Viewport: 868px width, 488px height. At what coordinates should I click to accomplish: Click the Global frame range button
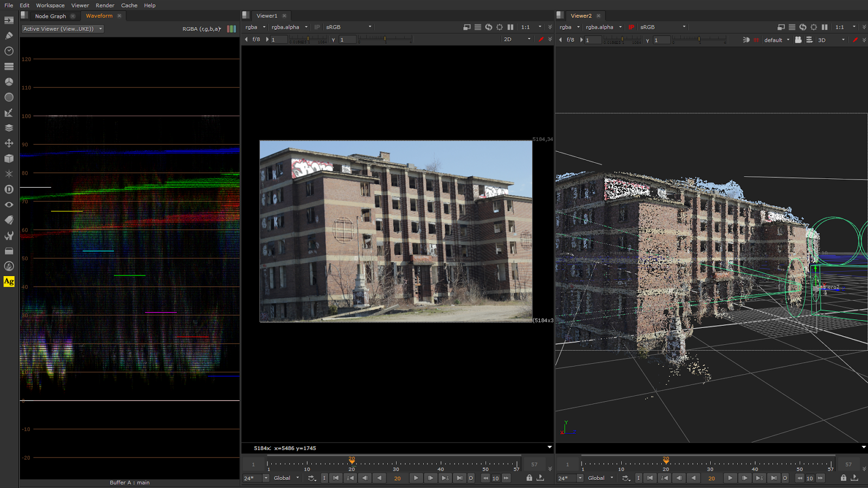pos(283,478)
